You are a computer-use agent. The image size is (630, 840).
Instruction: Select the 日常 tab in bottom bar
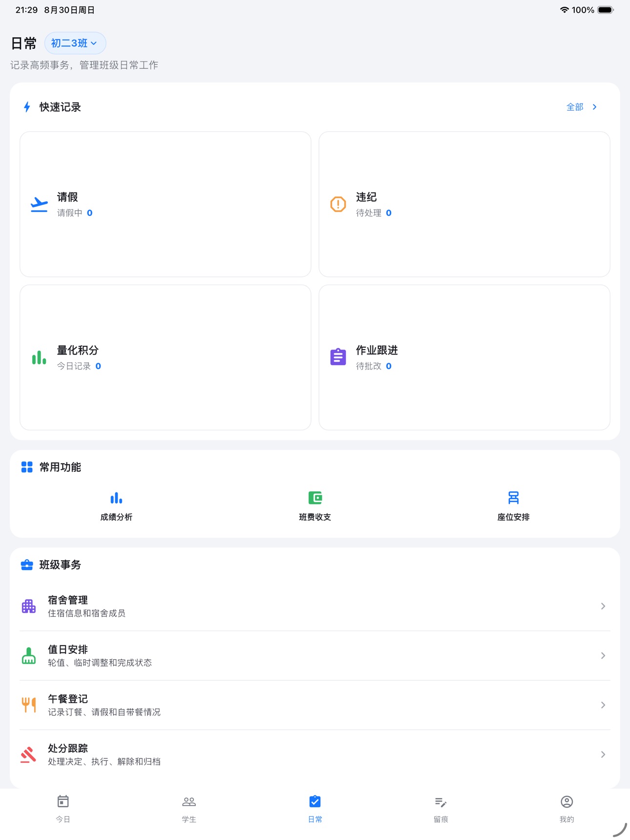pyautogui.click(x=315, y=809)
